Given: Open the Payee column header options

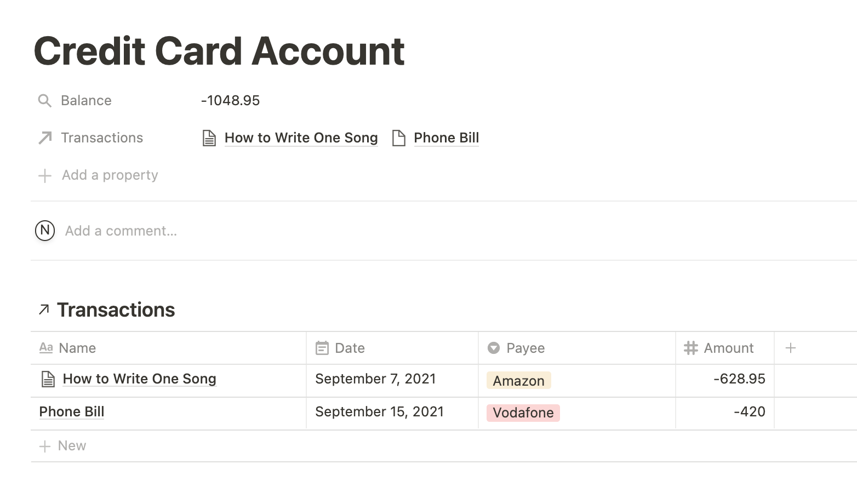Looking at the screenshot, I should pos(577,348).
